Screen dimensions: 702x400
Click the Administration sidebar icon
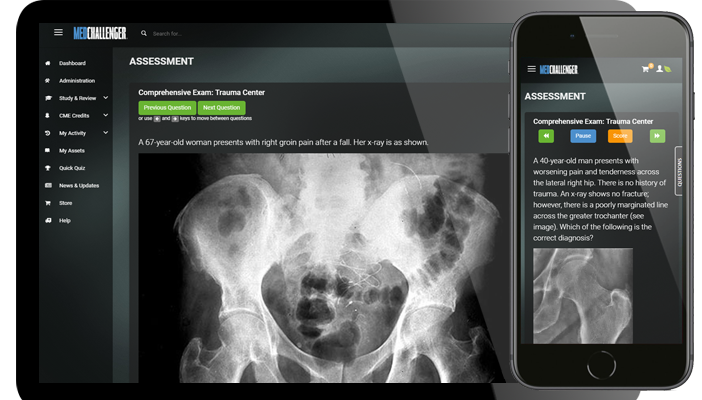[47, 81]
